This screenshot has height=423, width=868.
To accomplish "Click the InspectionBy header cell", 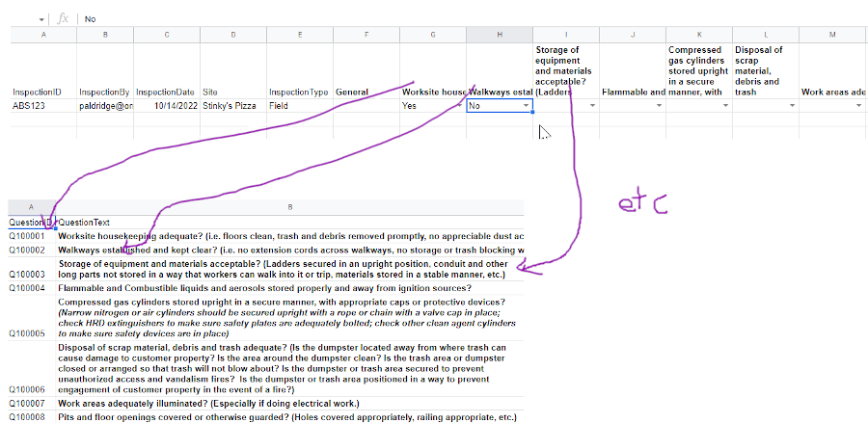I will [x=105, y=70].
